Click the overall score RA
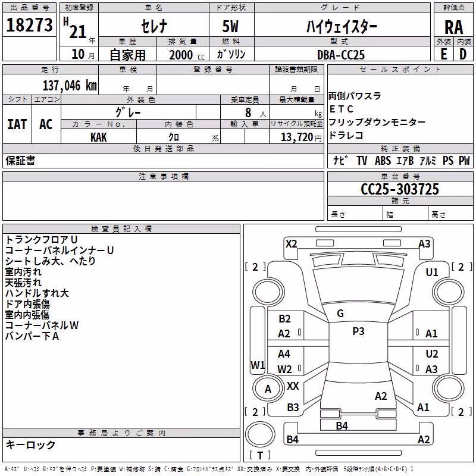476x476 pixels. coord(454,27)
